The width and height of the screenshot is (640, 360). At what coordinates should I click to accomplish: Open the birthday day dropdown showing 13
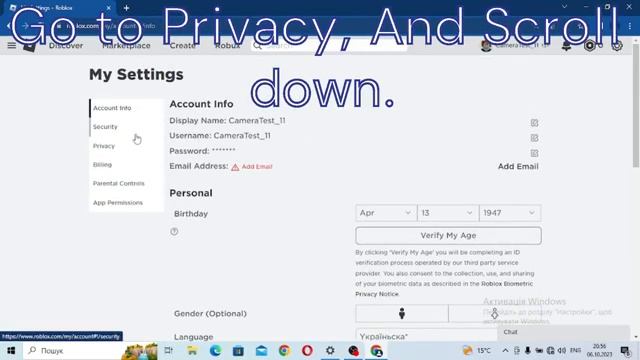[x=448, y=213]
